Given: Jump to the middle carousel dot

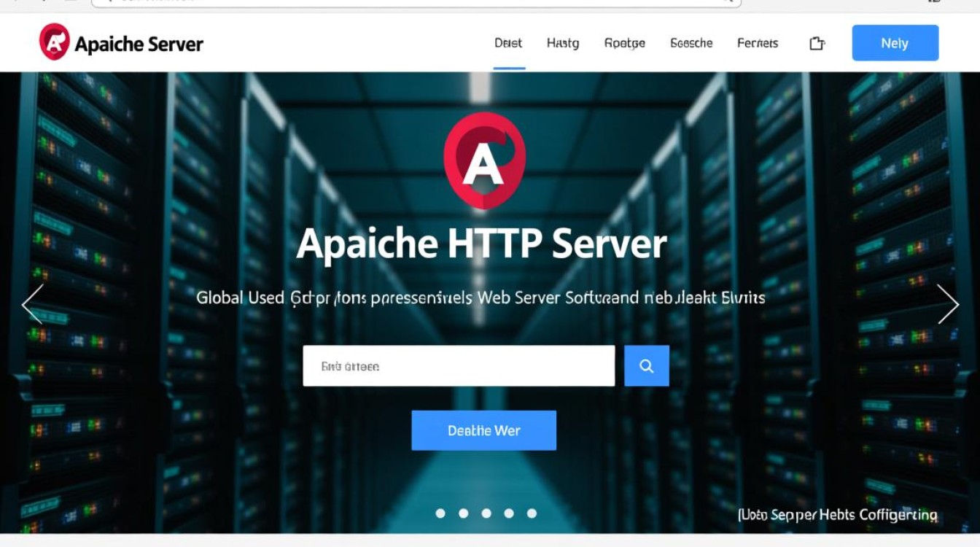Looking at the screenshot, I should [x=486, y=513].
